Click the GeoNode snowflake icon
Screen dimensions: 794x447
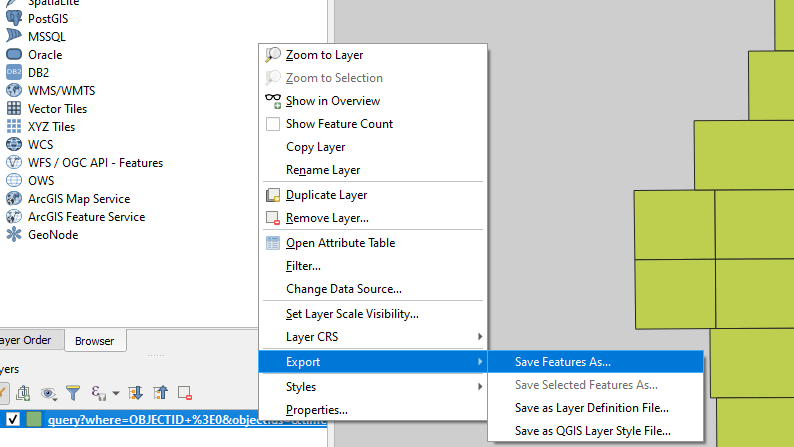point(14,234)
